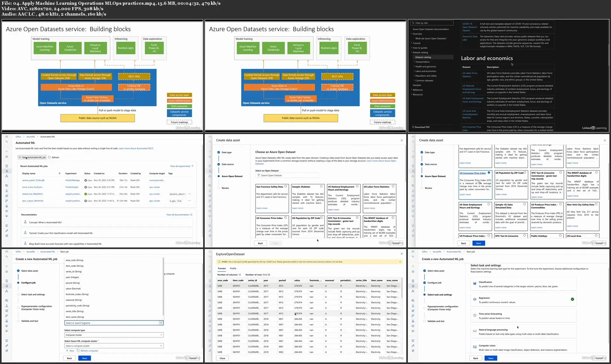This screenshot has height=364, width=611.
Task: Click plus New sidebar icon on Configure job page
Action: pos(7,266)
